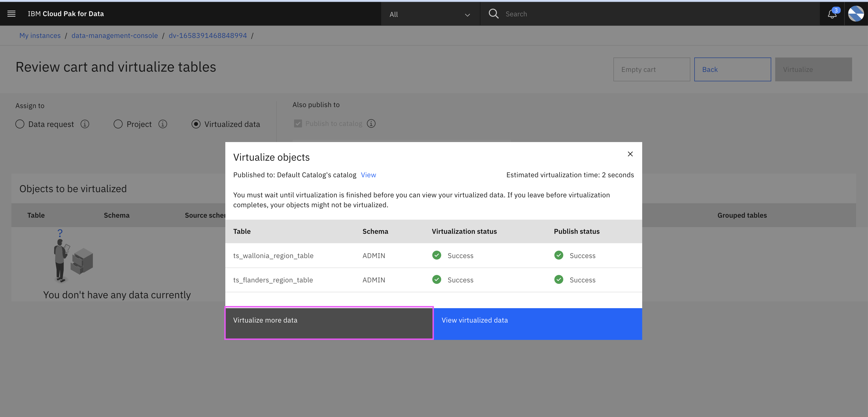Select the Data request radio button

pos(20,124)
